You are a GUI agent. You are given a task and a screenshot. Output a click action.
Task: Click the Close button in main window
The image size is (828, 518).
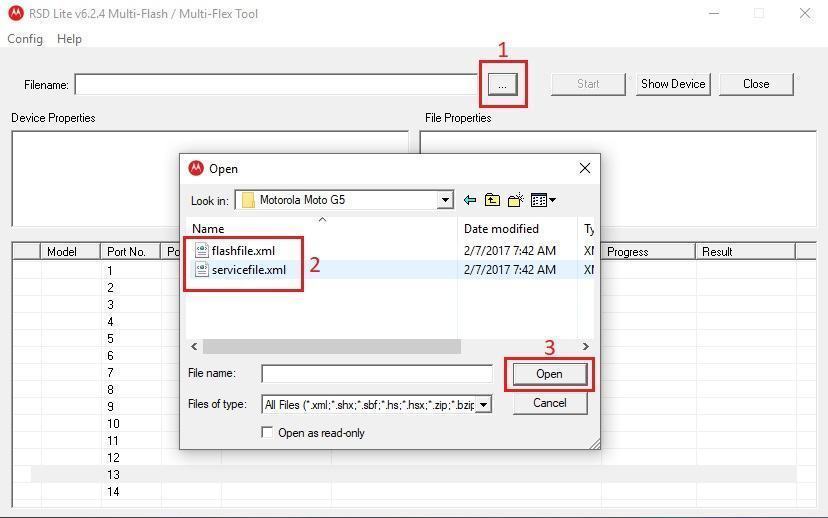756,84
